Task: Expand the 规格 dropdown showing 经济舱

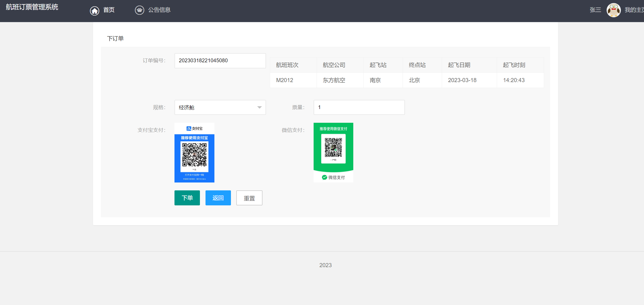Action: 220,107
